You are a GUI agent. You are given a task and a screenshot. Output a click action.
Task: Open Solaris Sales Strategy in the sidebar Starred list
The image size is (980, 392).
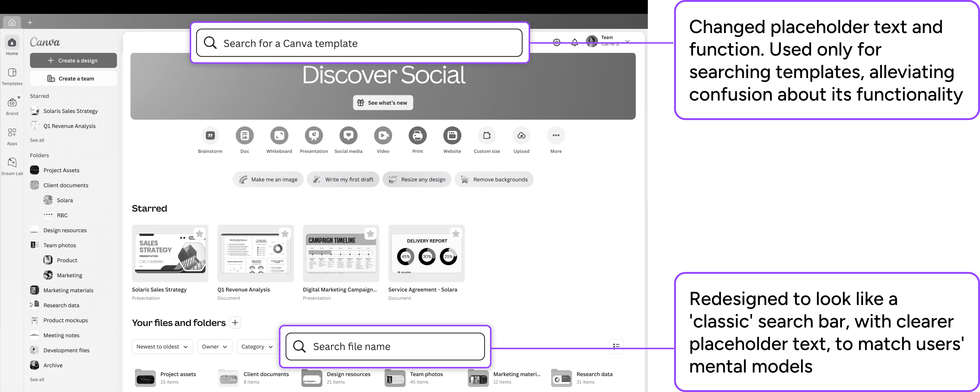(64, 111)
